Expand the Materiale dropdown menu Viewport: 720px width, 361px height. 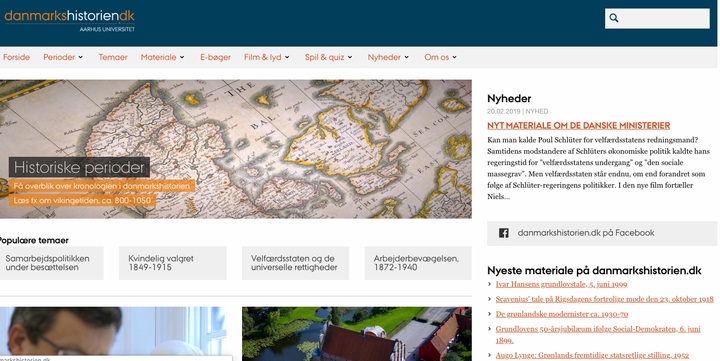click(163, 57)
